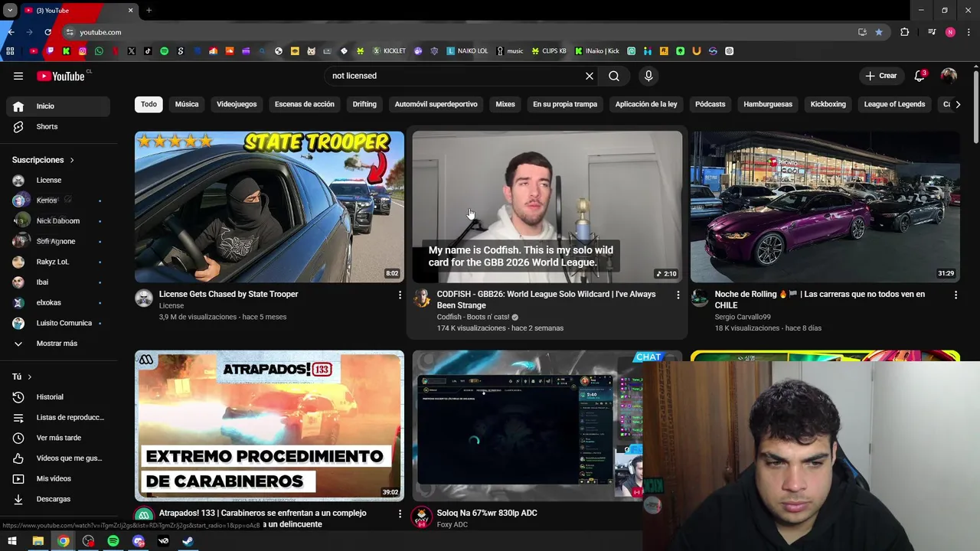Expand the Suscripciones section
This screenshot has height=551, width=980.
click(x=43, y=160)
